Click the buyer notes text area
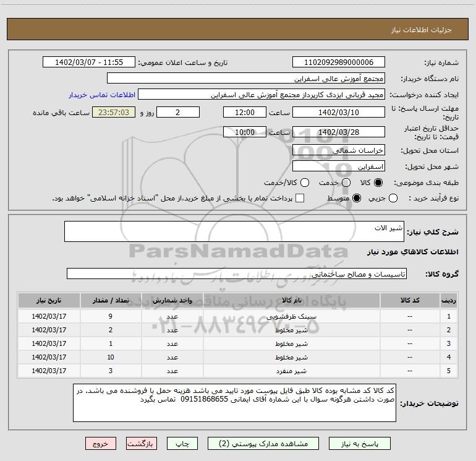 (234, 403)
